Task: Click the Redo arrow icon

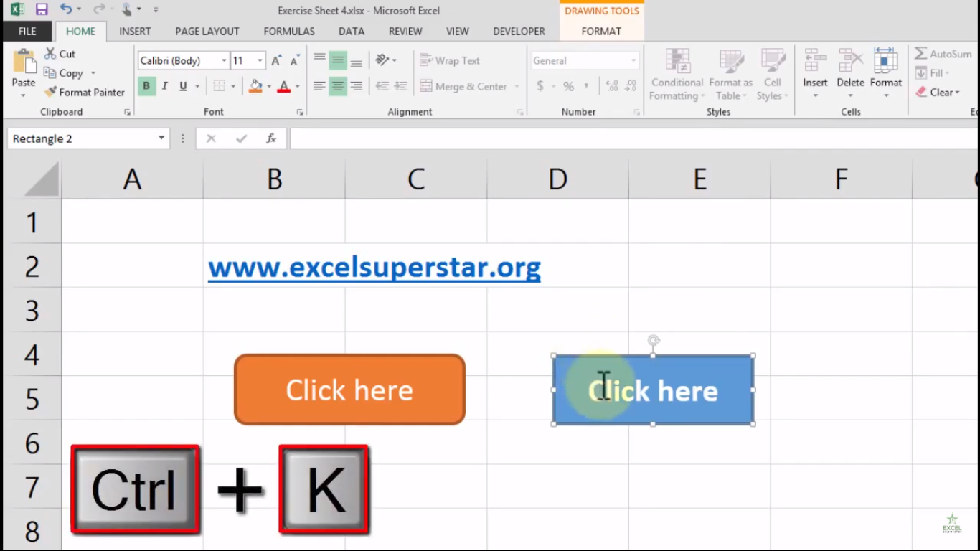Action: point(98,10)
